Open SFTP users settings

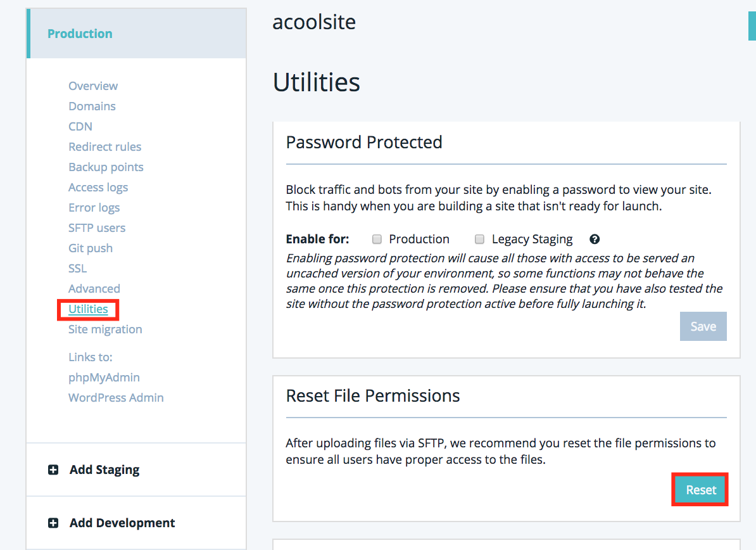[x=97, y=227]
